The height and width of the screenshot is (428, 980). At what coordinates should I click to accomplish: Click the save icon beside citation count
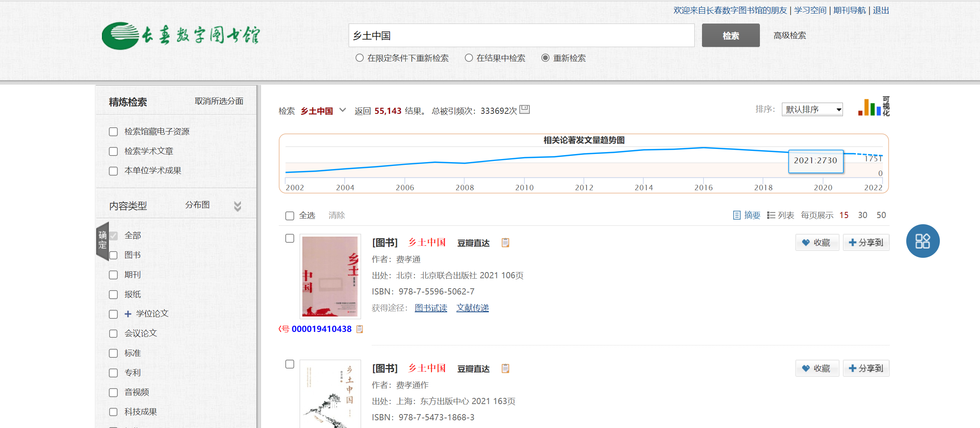click(524, 110)
